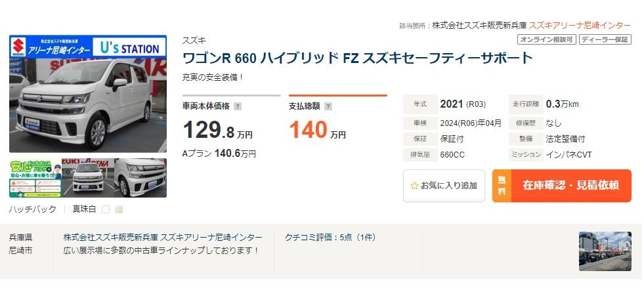Click the オンライン相談可 badge
The image size is (644, 298).
pyautogui.click(x=547, y=39)
